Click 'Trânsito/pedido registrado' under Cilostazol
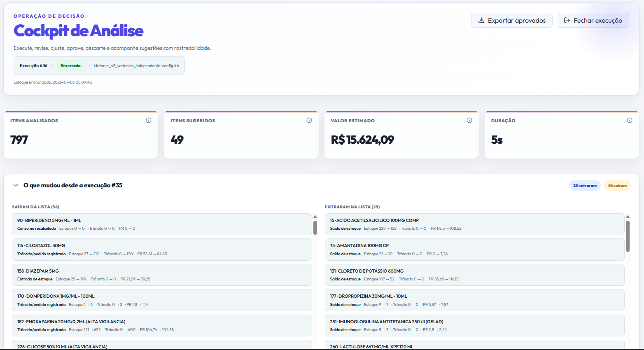Viewport: 644px width, 350px height. (x=42, y=254)
